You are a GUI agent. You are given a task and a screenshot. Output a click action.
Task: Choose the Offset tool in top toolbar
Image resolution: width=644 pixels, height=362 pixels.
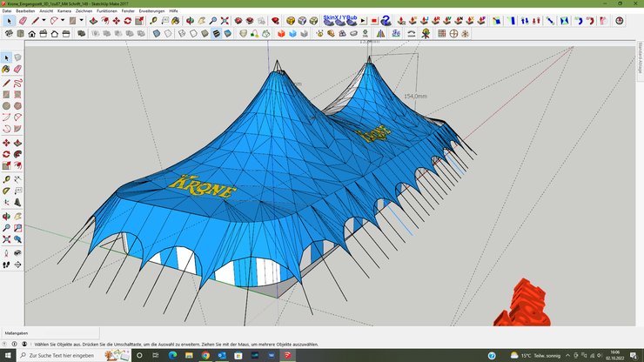105,21
